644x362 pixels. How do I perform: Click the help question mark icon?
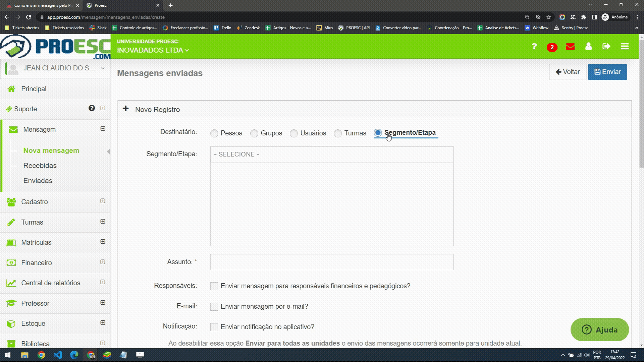tap(534, 46)
